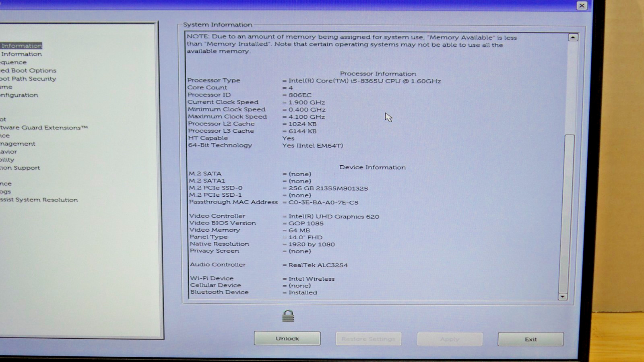Select the Configuration entry in the left tree
This screenshot has height=362, width=644.
19,95
